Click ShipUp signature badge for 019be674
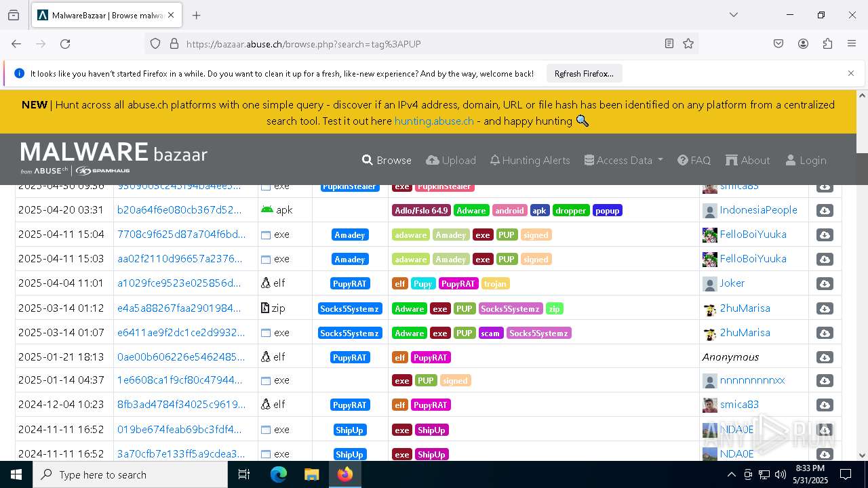Image resolution: width=868 pixels, height=488 pixels. pos(350,430)
